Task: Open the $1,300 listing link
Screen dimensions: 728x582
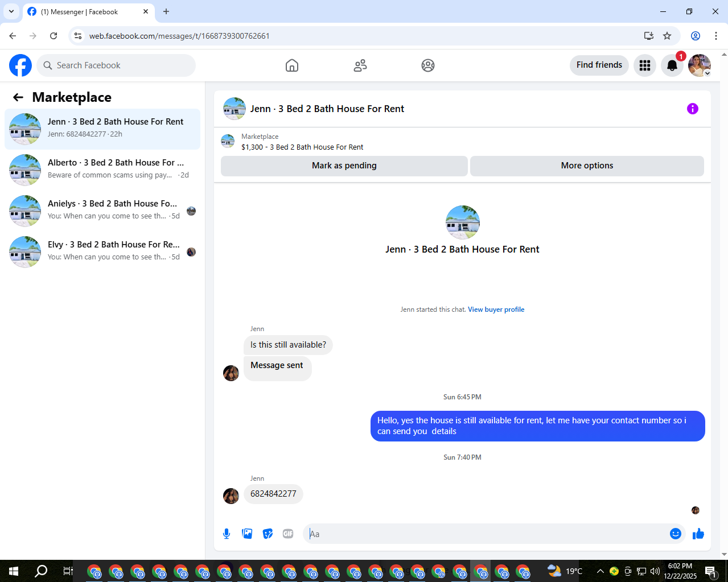Action: [x=302, y=147]
